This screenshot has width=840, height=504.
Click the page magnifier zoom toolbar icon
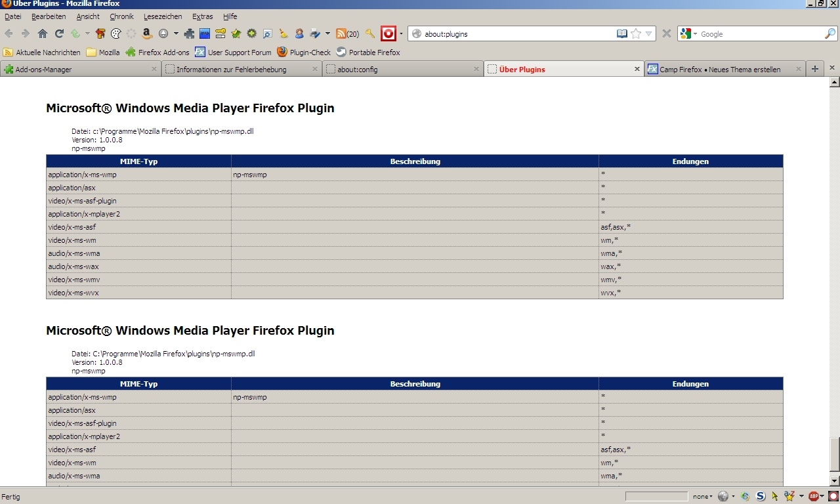pos(268,33)
